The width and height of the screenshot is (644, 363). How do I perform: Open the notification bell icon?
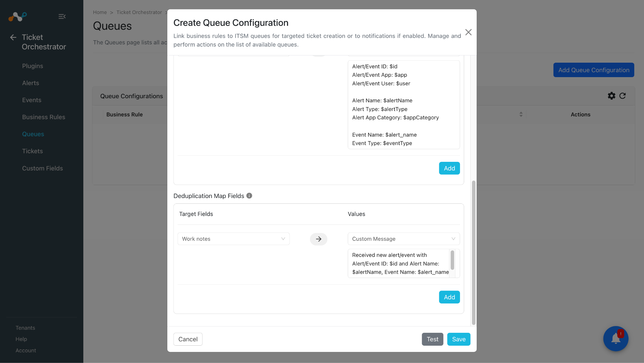click(616, 339)
